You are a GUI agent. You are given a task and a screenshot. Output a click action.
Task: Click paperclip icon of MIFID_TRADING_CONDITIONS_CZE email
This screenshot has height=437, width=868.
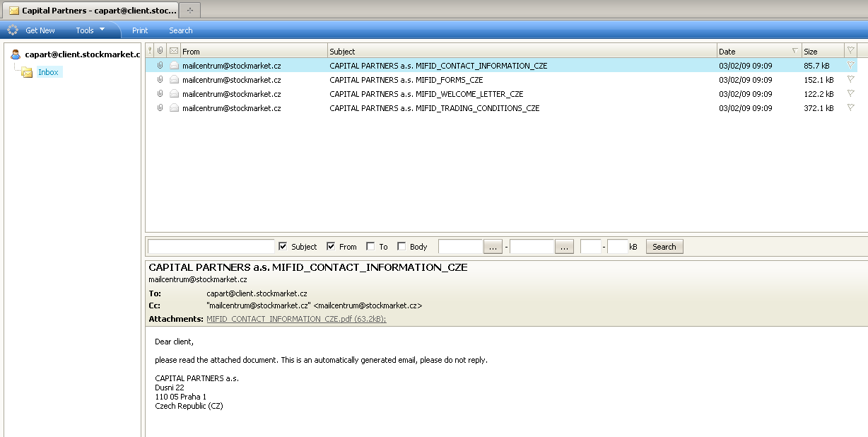pyautogui.click(x=160, y=107)
